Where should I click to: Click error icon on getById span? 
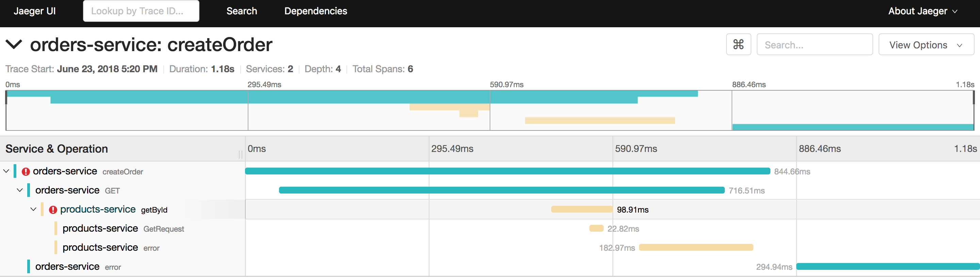click(x=53, y=210)
